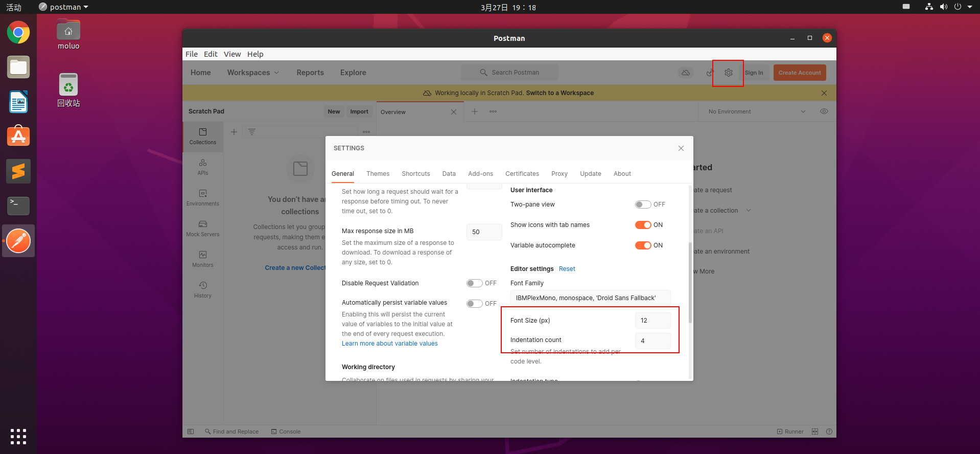Open the system status menu arrow
Image resolution: width=980 pixels, height=454 pixels.
[x=970, y=7]
